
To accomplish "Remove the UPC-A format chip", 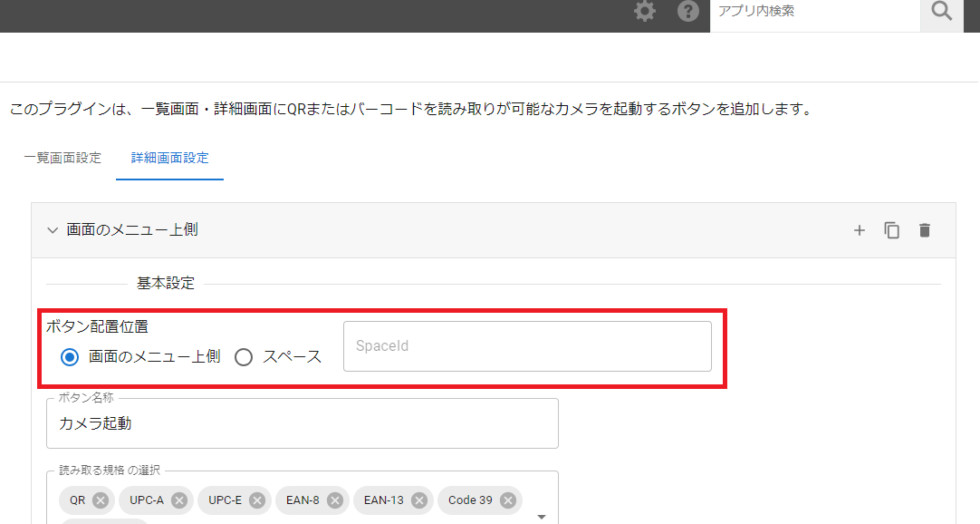I will (178, 500).
